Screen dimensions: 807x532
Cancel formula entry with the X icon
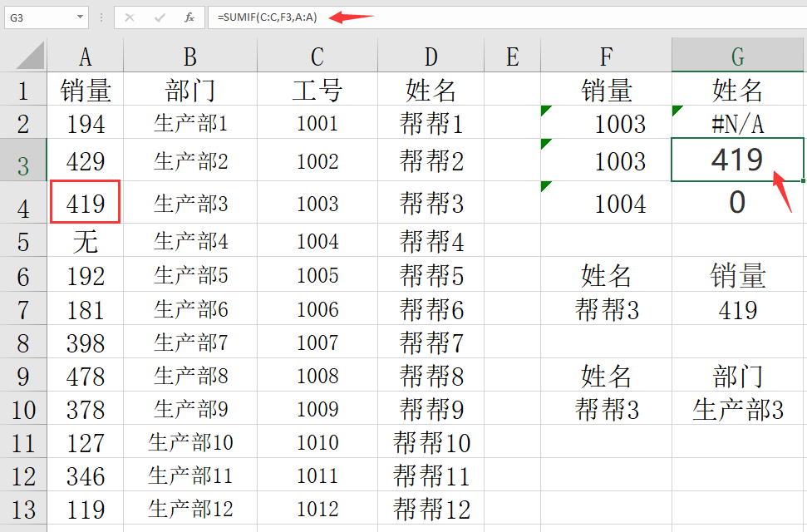tap(130, 17)
